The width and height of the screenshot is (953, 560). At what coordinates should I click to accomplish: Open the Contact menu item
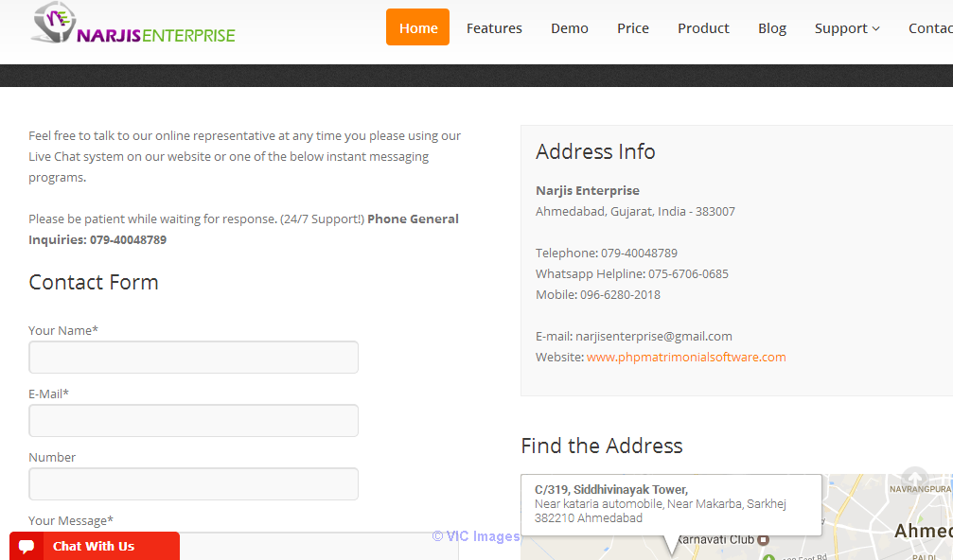pos(930,28)
